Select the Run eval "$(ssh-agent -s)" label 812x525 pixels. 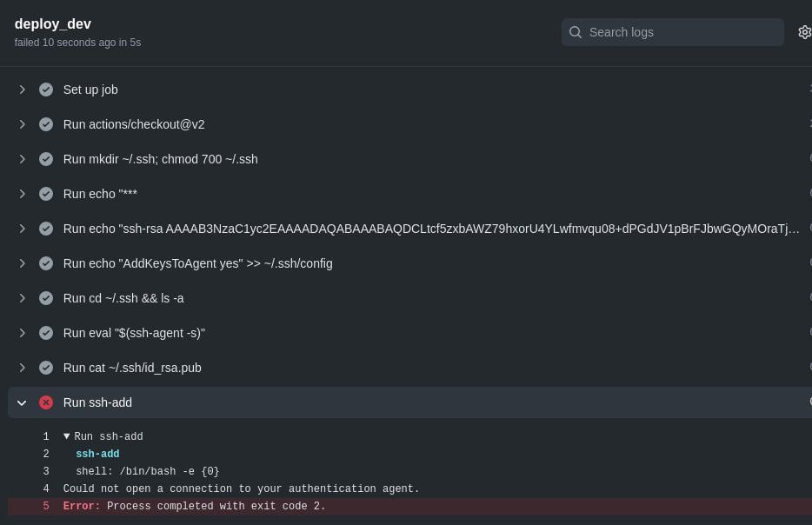click(x=134, y=332)
